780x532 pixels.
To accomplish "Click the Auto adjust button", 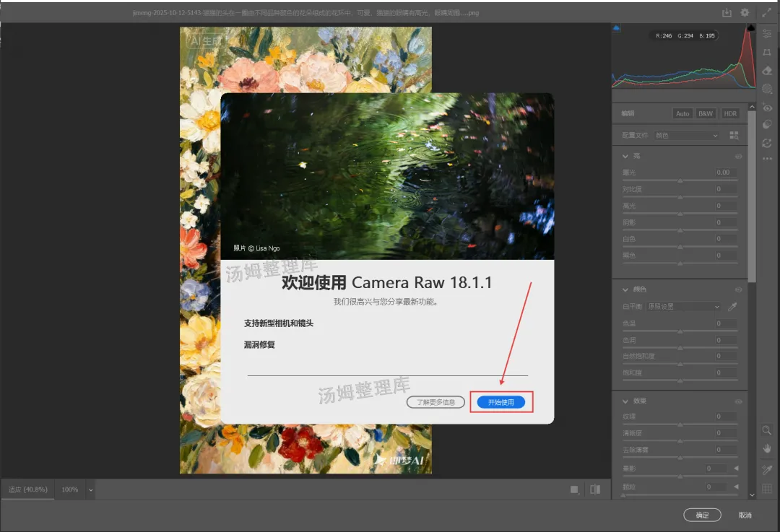I will click(682, 113).
